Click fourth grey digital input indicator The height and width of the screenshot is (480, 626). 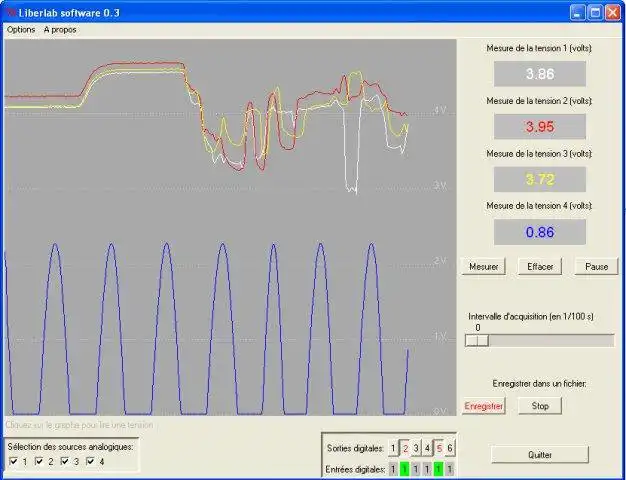(427, 469)
